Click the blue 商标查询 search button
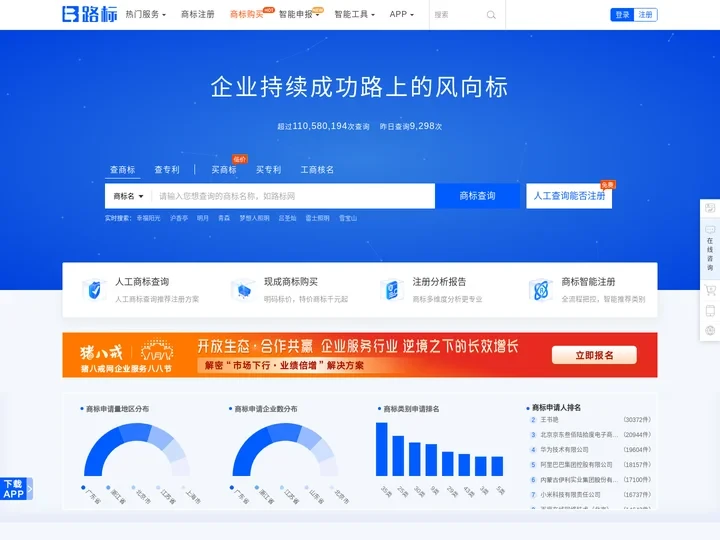Screen dimensions: 720x540 [478, 196]
